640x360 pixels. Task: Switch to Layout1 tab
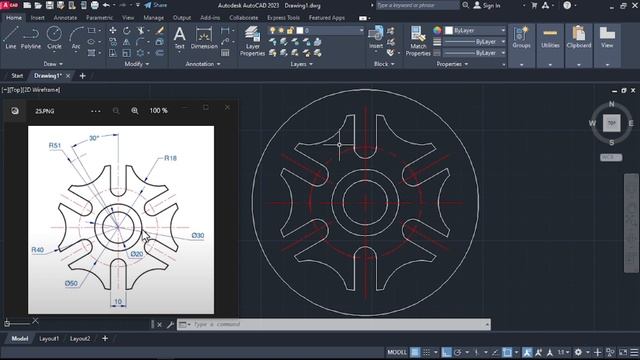[49, 339]
